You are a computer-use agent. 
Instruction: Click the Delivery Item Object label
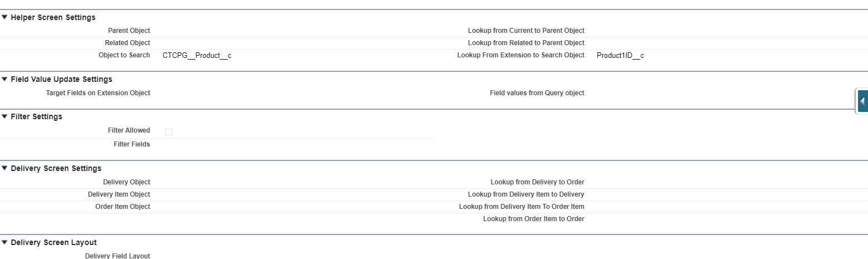pos(118,194)
